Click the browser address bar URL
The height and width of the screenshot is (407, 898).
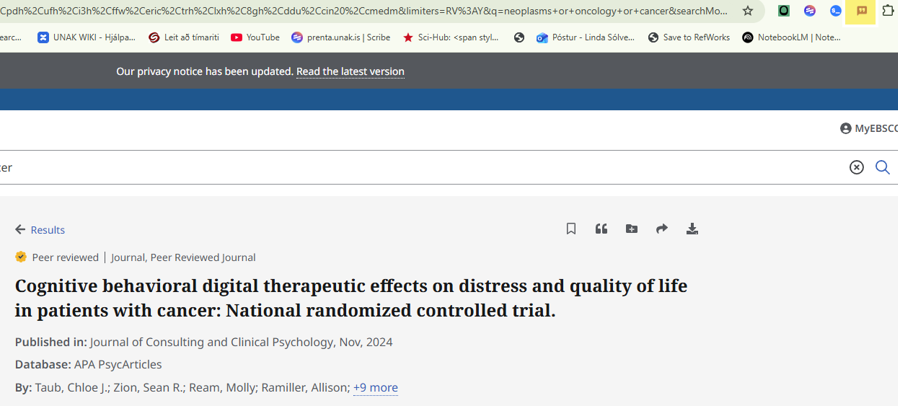367,11
